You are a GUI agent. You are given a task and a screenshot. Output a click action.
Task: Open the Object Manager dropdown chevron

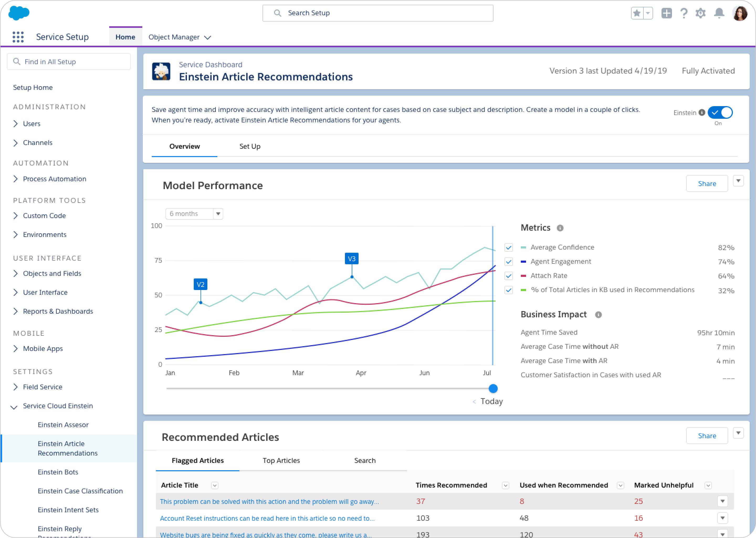coord(208,38)
